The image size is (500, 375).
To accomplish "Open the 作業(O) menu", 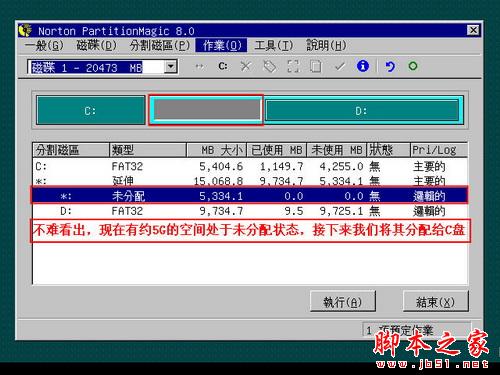I will [222, 45].
